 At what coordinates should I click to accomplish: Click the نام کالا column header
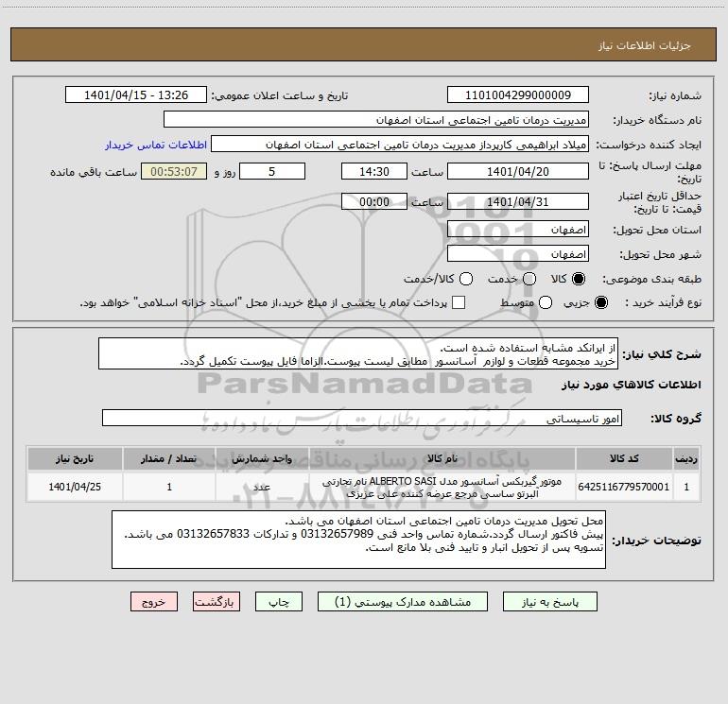tap(442, 458)
